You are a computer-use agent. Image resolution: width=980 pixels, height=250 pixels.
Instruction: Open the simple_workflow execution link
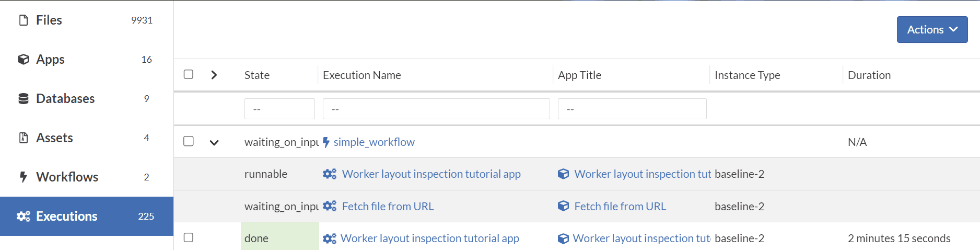point(374,142)
